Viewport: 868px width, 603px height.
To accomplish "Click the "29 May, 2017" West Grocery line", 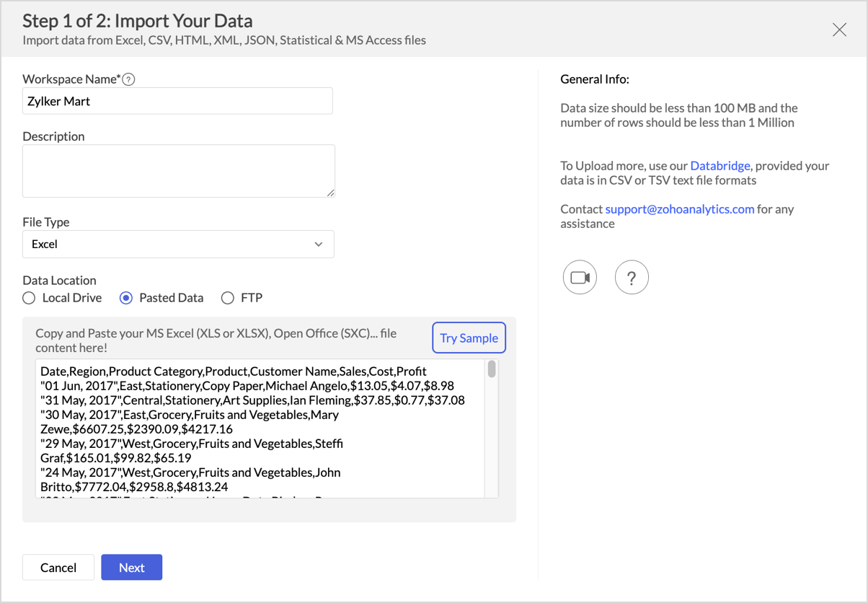I will click(x=192, y=444).
